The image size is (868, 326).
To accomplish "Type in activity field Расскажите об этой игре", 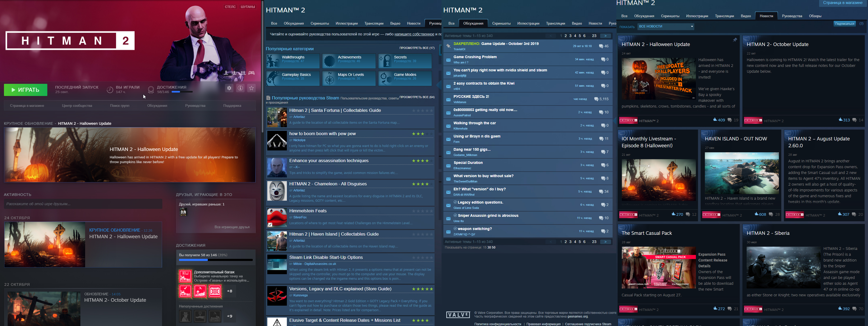I will pos(83,204).
